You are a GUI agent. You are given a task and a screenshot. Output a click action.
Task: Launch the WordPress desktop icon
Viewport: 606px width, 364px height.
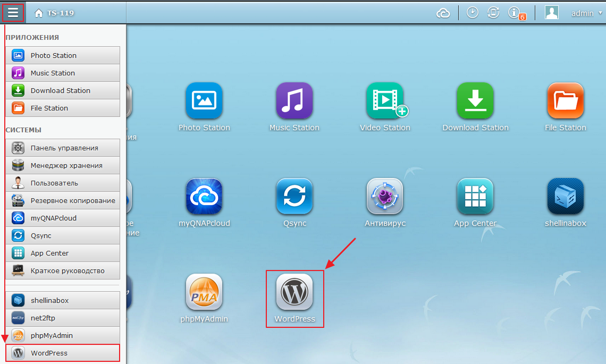click(x=294, y=292)
